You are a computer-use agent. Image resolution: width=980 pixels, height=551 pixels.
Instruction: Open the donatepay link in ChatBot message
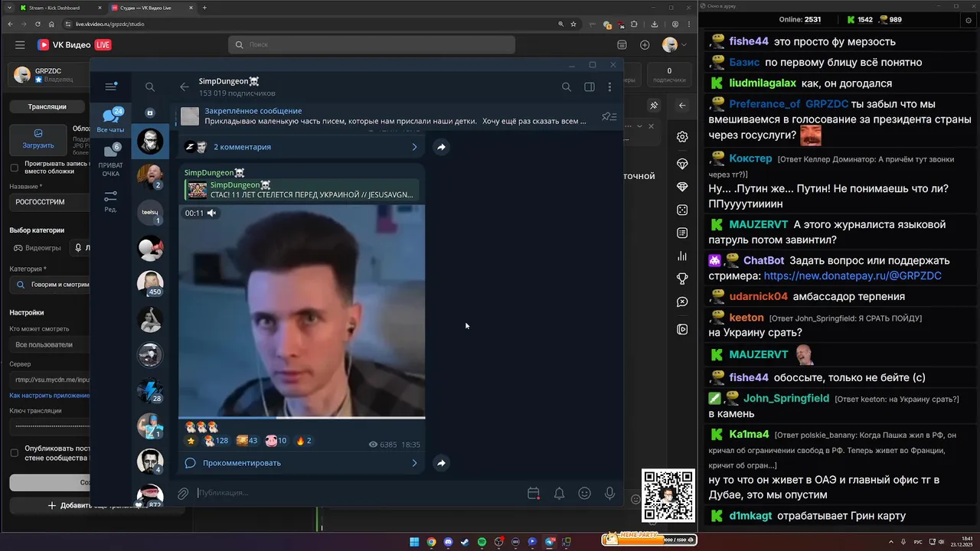click(852, 275)
